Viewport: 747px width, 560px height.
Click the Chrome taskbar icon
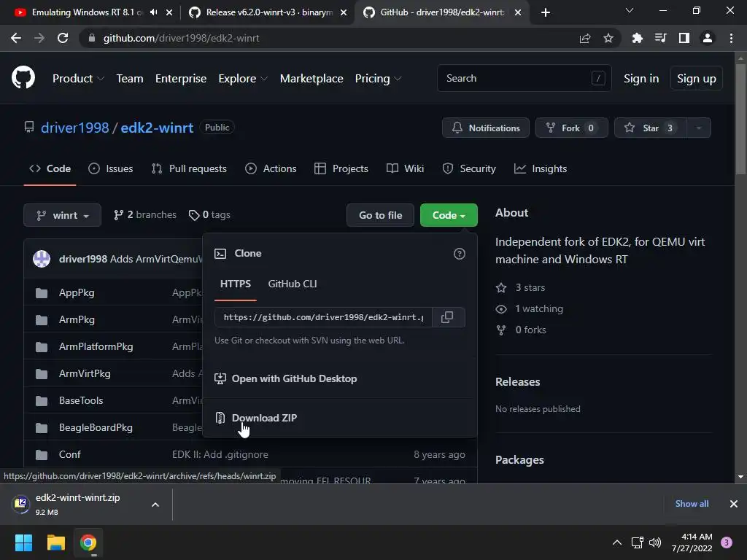coord(88,542)
